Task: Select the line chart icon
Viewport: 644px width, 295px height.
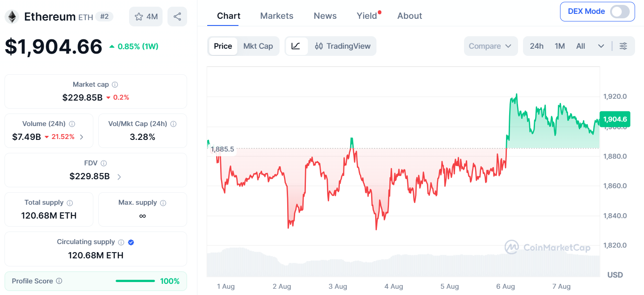Action: (296, 46)
